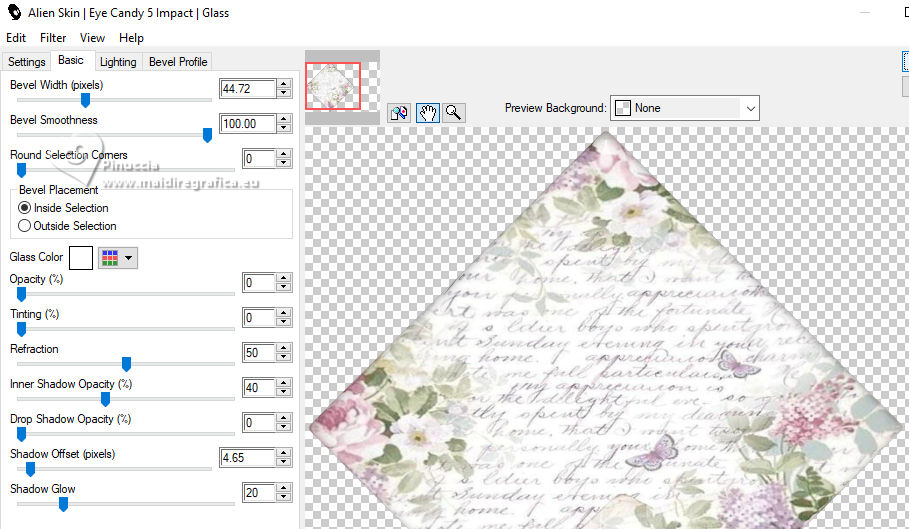The width and height of the screenshot is (909, 529).
Task: Switch to the Bevel Profile tab
Action: pyautogui.click(x=178, y=61)
